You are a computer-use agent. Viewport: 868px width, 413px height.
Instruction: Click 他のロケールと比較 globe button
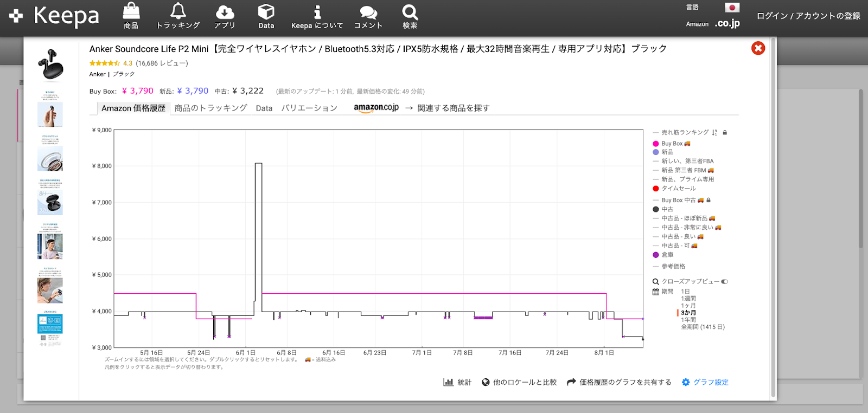(x=519, y=382)
